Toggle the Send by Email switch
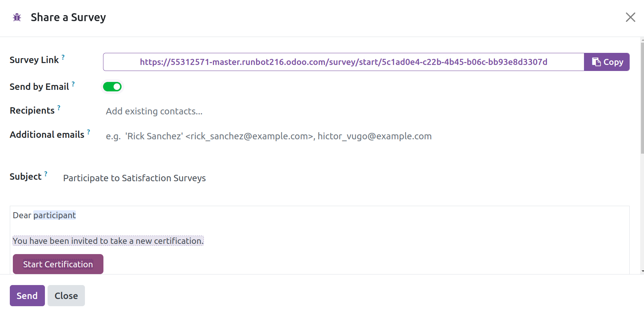This screenshot has width=644, height=316. (x=112, y=87)
